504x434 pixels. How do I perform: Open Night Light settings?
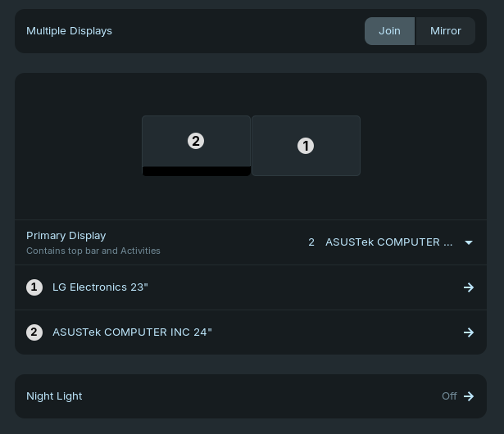(251, 396)
